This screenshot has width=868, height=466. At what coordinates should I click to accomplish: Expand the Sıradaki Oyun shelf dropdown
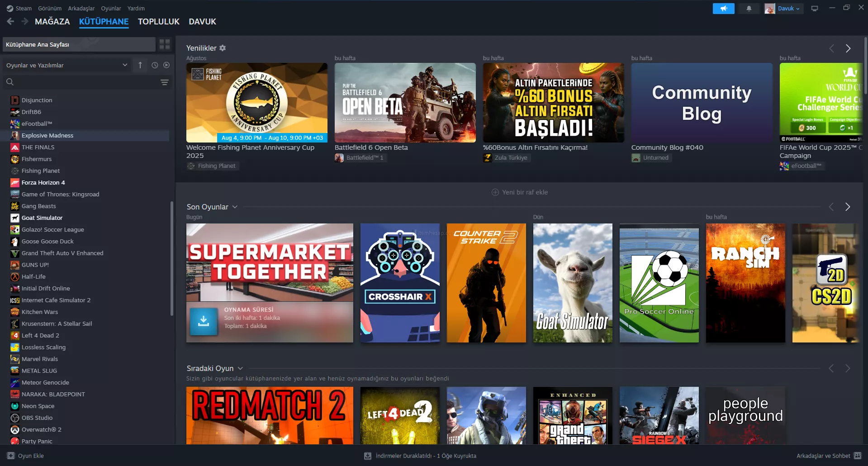point(240,368)
